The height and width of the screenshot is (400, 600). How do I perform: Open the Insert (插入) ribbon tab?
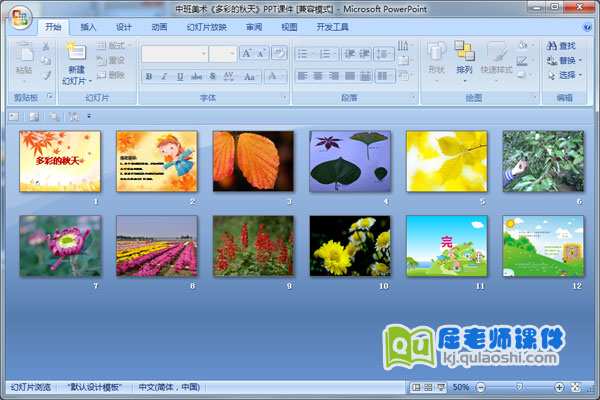(x=89, y=27)
